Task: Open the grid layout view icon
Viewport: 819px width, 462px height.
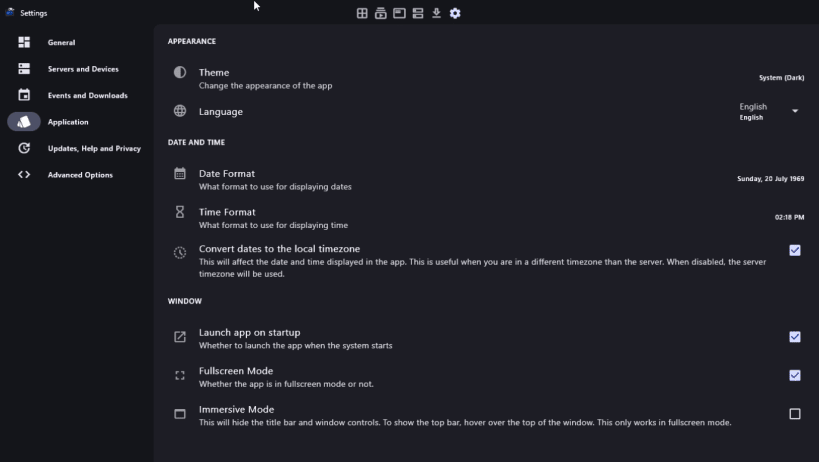Action: pyautogui.click(x=362, y=13)
